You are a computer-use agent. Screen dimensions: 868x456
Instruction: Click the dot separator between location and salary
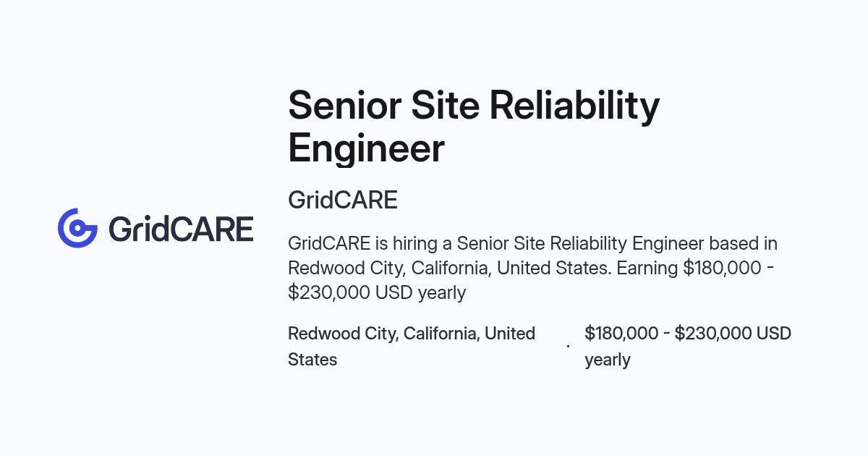(x=568, y=346)
